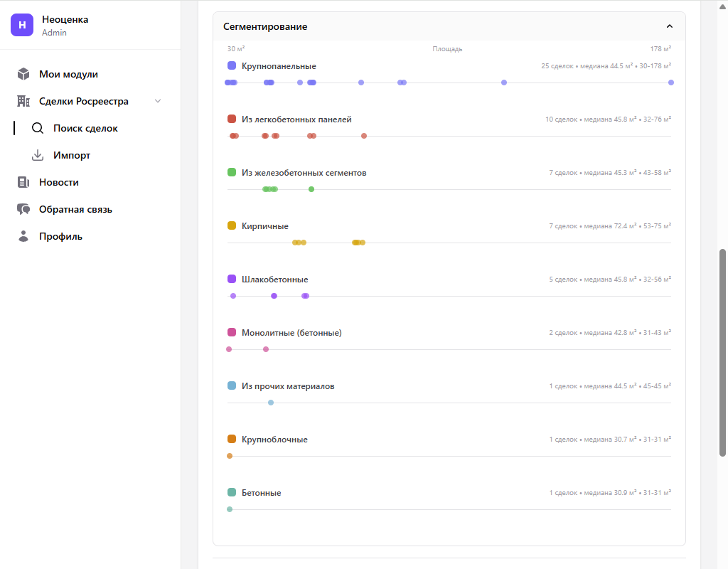This screenshot has width=728, height=569.
Task: Collapse the Сделки Росреестра submenu arrow
Action: click(x=158, y=101)
